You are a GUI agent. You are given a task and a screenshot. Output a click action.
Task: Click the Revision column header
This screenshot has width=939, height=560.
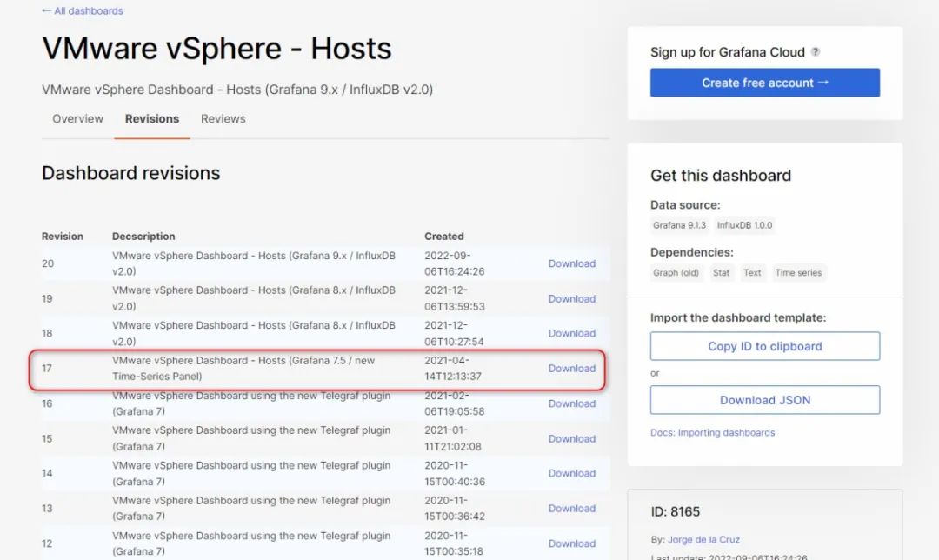click(63, 236)
